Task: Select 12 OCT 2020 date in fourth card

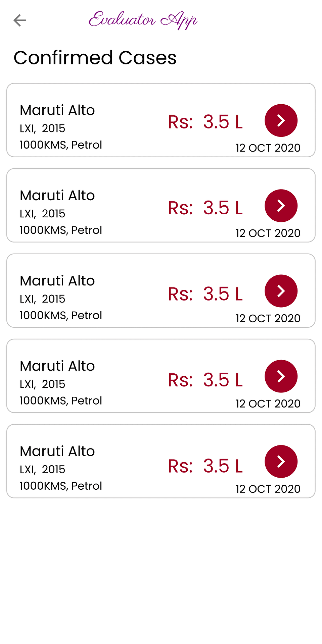Action: tap(268, 404)
